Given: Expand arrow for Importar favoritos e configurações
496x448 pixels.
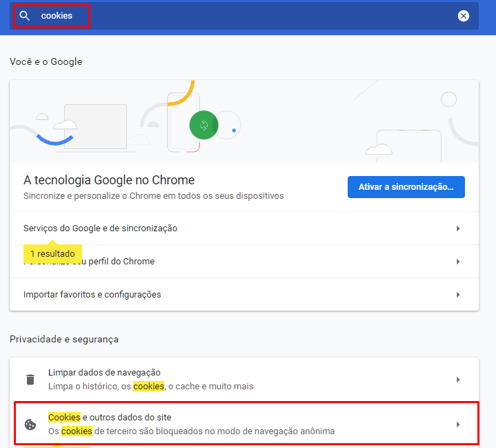Looking at the screenshot, I should click(458, 295).
